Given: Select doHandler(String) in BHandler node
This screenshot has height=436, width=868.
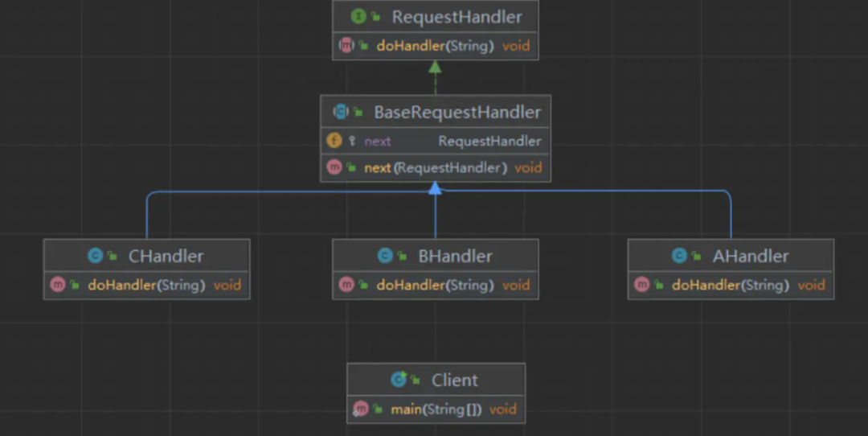Looking at the screenshot, I should pos(435,285).
